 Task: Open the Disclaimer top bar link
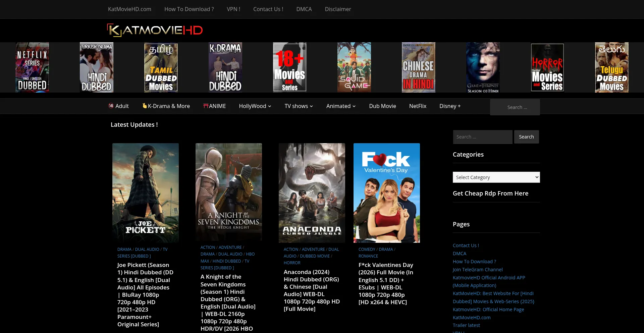[338, 9]
